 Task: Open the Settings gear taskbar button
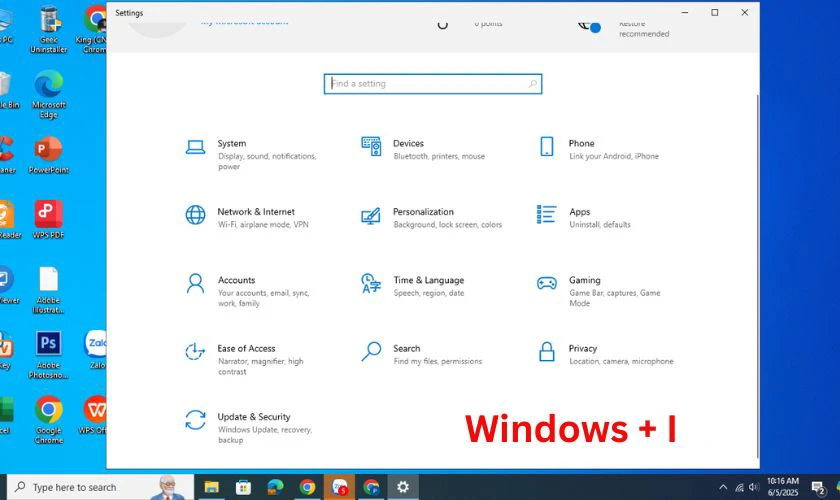coord(403,487)
